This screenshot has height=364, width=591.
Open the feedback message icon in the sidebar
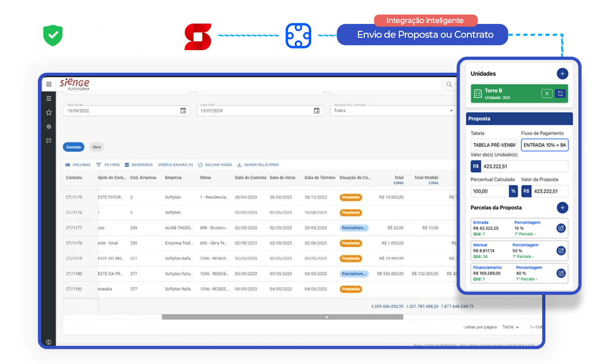[49, 141]
